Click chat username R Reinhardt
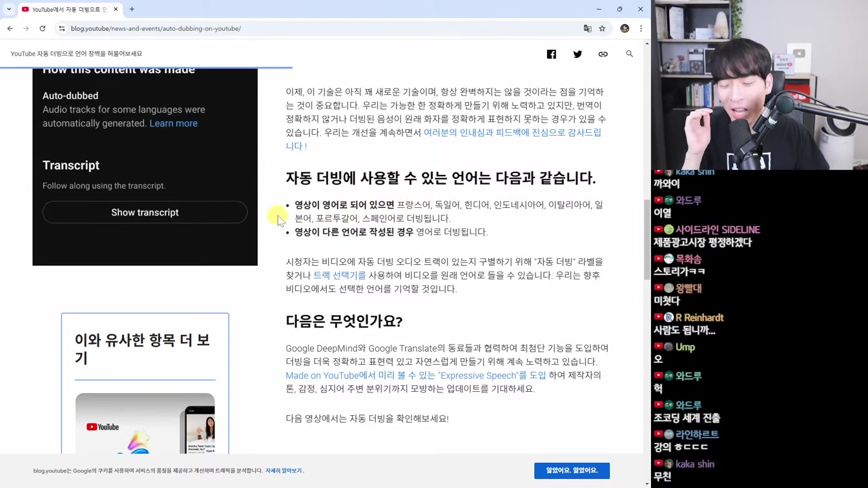Image resolution: width=868 pixels, height=488 pixels. tap(699, 318)
